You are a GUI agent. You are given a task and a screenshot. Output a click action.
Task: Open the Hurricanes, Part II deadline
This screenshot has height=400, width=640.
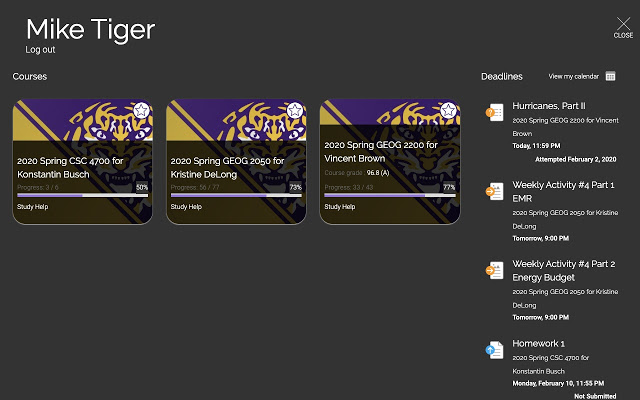click(x=549, y=106)
